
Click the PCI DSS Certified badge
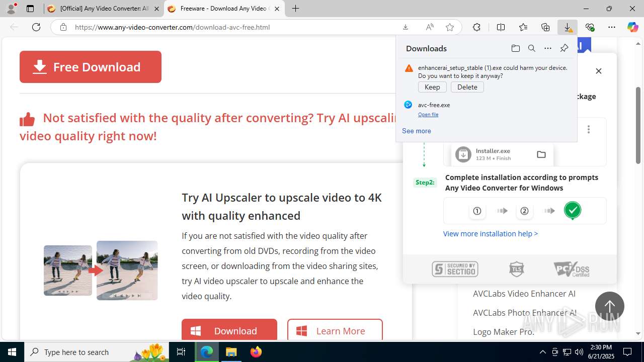572,269
